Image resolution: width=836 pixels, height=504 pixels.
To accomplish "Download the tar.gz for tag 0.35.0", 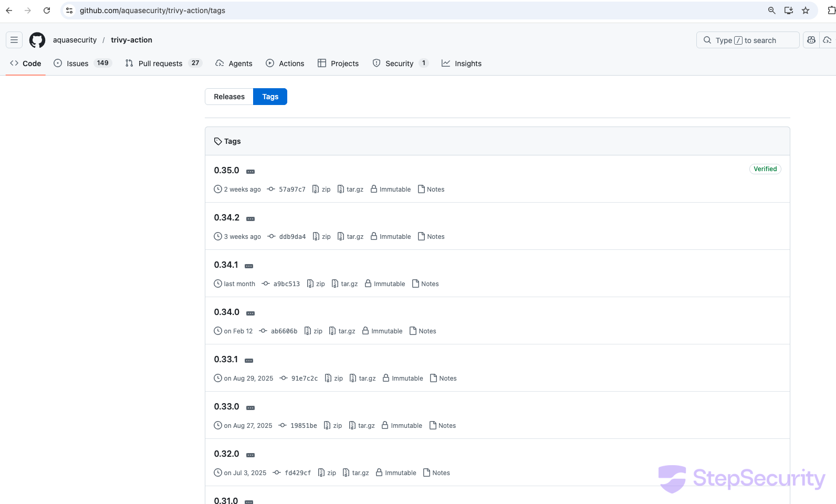I will coord(350,190).
